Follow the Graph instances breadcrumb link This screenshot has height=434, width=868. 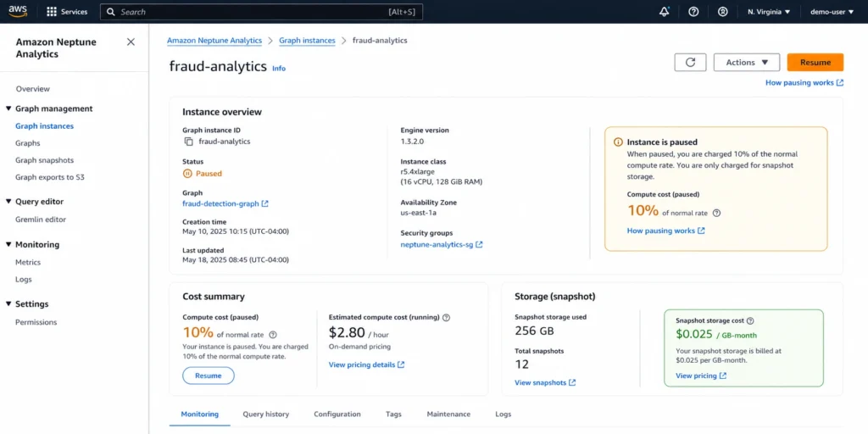click(x=307, y=41)
